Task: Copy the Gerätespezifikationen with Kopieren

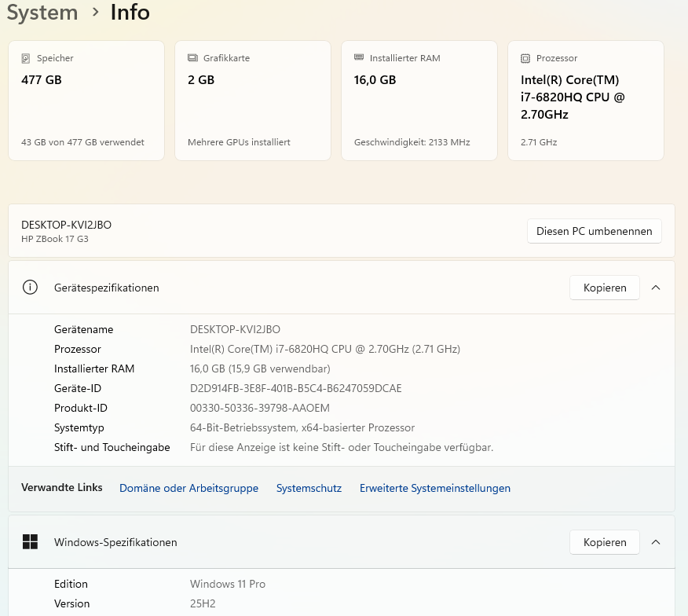Action: coord(605,288)
